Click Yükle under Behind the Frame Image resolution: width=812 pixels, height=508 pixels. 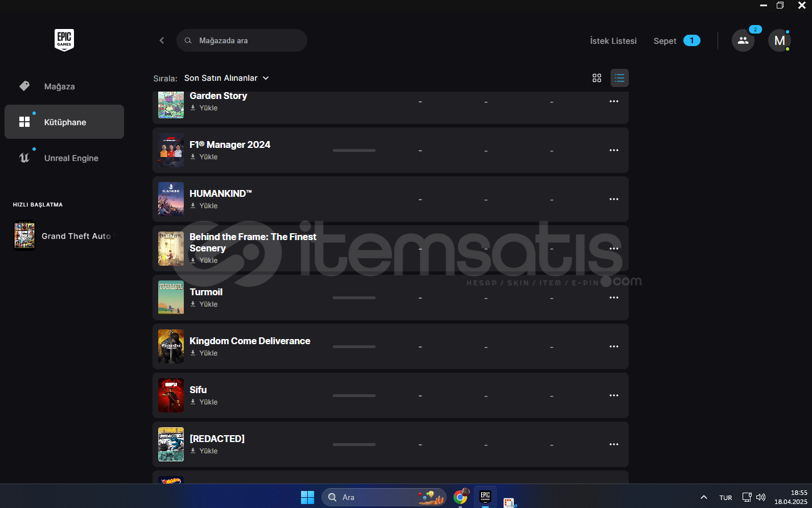pyautogui.click(x=204, y=260)
